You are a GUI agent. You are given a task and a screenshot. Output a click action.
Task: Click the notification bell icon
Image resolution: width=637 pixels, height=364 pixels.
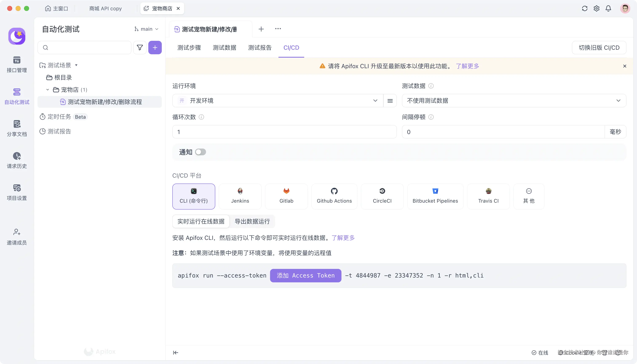(608, 8)
